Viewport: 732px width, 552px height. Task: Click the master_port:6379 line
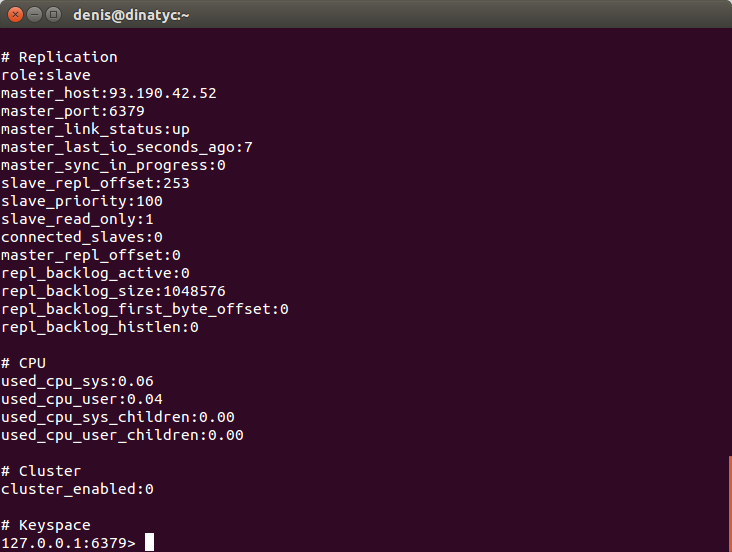click(73, 111)
